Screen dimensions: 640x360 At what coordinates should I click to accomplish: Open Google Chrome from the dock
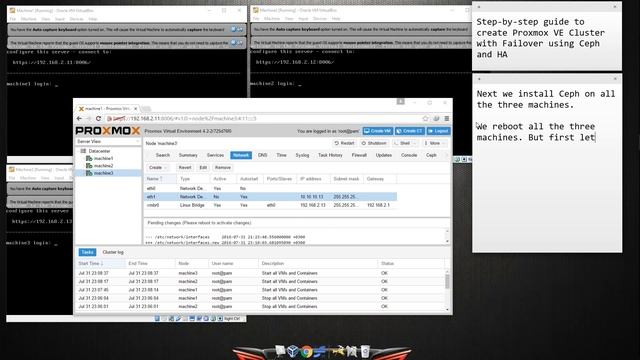306,351
